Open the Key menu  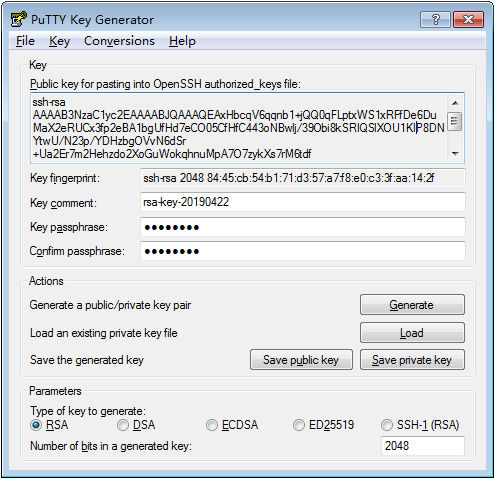point(59,41)
